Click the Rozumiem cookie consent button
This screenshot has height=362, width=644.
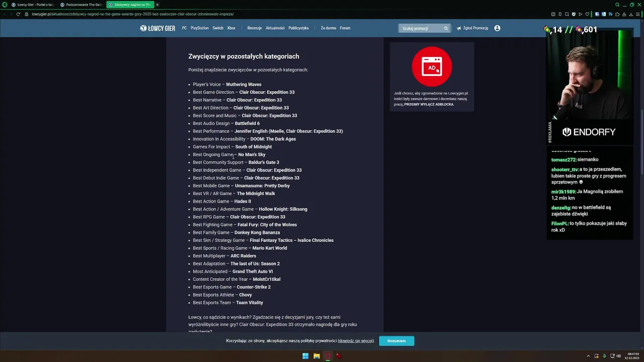click(x=396, y=341)
